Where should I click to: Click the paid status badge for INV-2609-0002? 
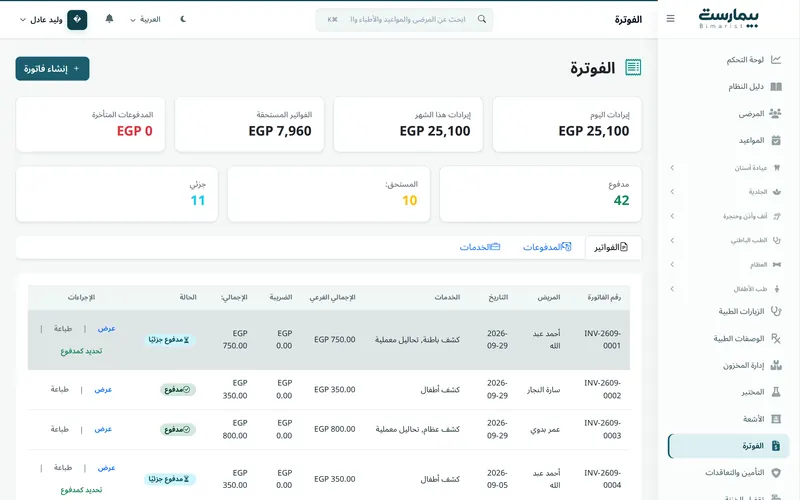(x=178, y=389)
